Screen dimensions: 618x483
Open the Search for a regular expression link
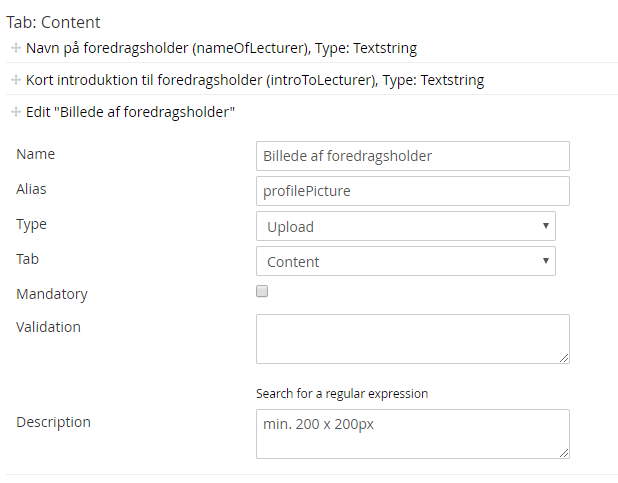point(342,393)
